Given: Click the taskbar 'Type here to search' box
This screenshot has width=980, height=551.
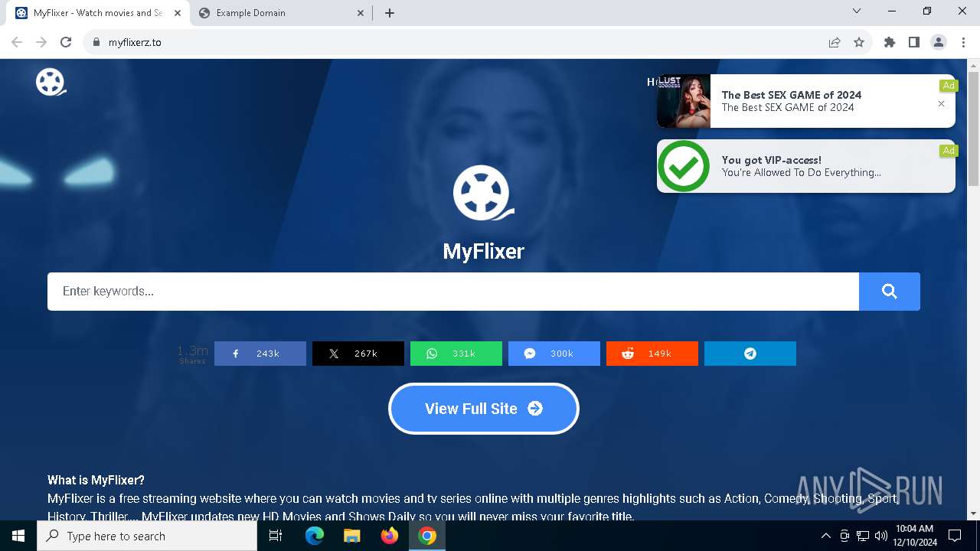Looking at the screenshot, I should tap(147, 536).
